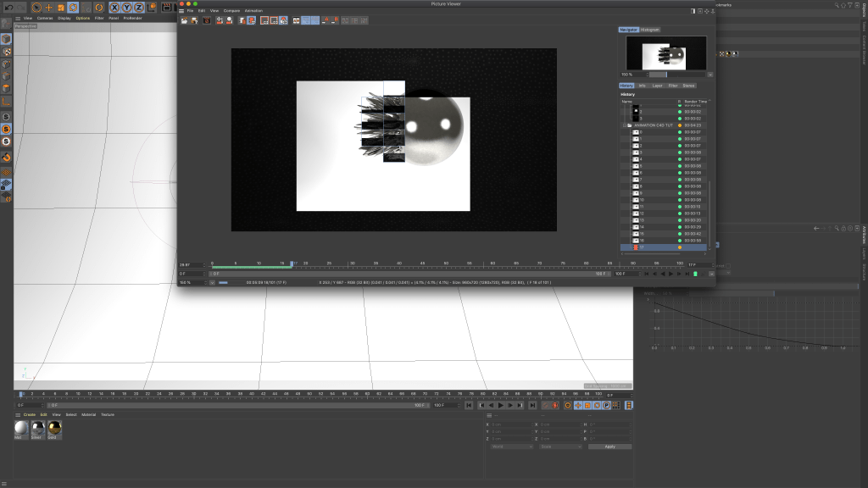This screenshot has width=868, height=488.
Task: Toggle the X axis lock
Action: tap(113, 7)
